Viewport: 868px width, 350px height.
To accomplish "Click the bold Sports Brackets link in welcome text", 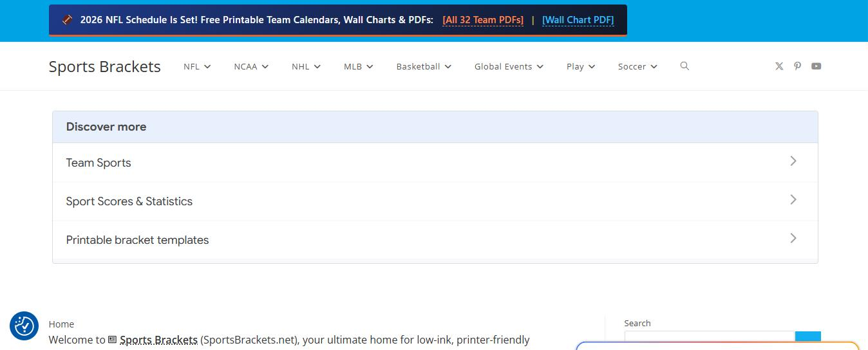I will [158, 340].
